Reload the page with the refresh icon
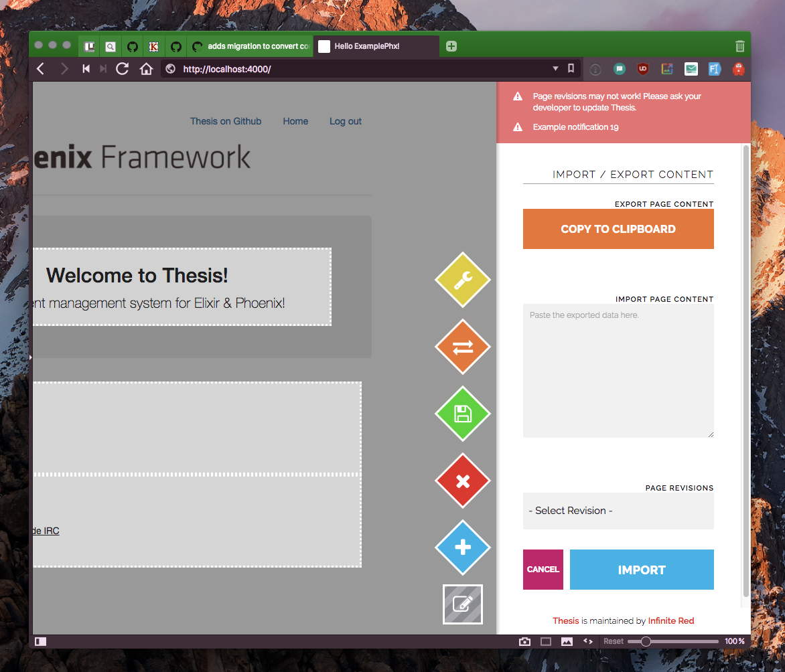The width and height of the screenshot is (785, 672). point(122,68)
